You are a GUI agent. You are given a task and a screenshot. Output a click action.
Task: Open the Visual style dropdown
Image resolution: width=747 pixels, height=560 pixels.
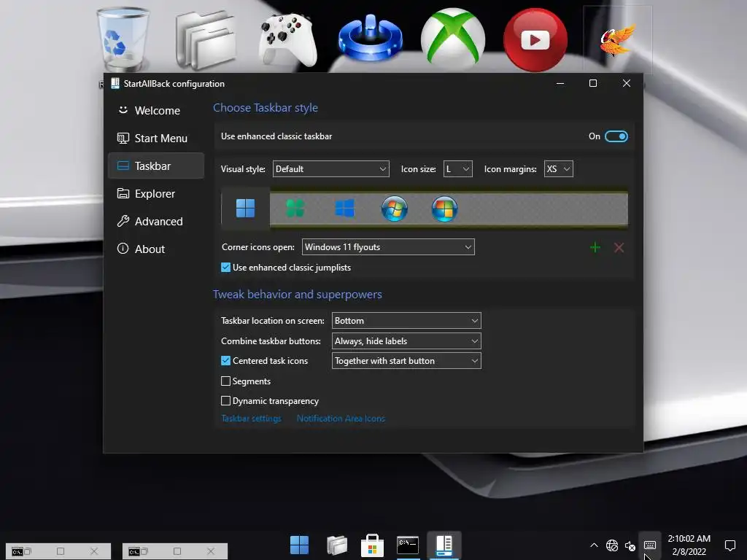(331, 169)
